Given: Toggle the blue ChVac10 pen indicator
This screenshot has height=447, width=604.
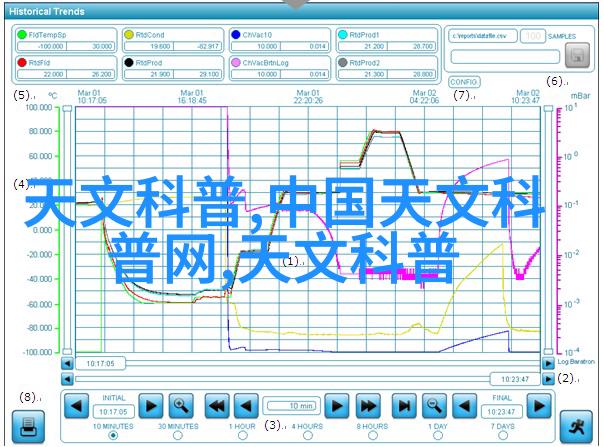Looking at the screenshot, I should [x=236, y=35].
